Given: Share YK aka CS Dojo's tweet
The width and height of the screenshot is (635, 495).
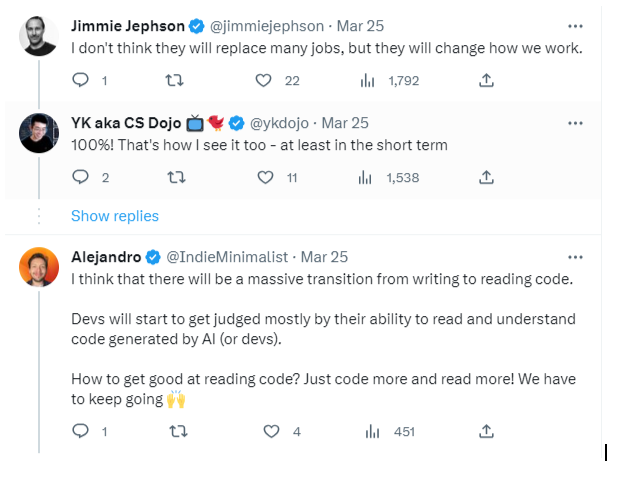Looking at the screenshot, I should pyautogui.click(x=487, y=177).
